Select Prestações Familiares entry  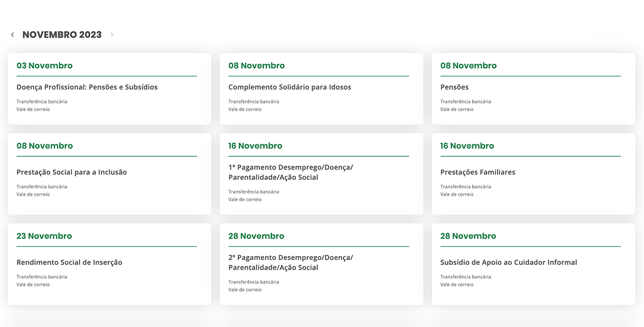(x=478, y=172)
